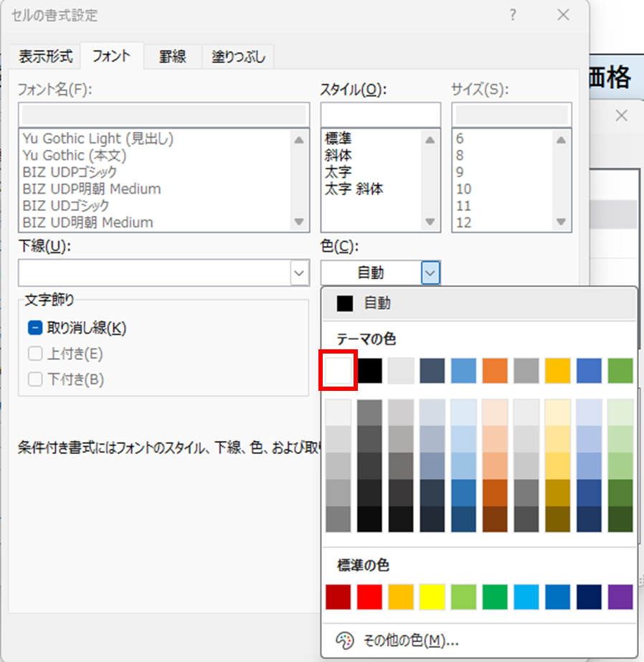Select font size 6

(x=460, y=138)
